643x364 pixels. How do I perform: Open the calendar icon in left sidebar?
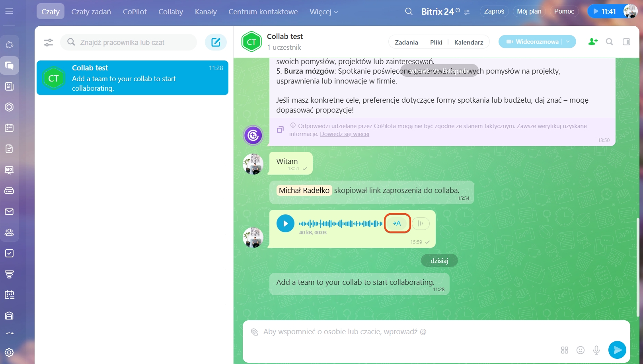[x=9, y=128]
